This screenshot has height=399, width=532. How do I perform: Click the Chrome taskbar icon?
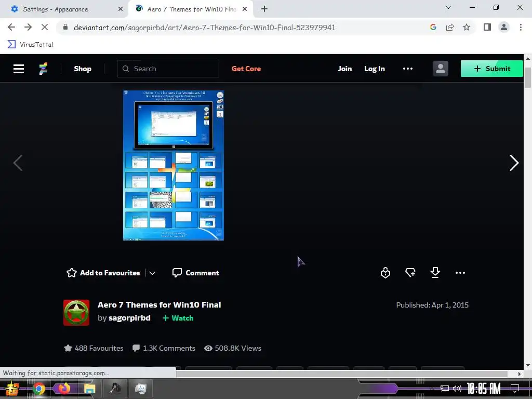[x=38, y=389]
